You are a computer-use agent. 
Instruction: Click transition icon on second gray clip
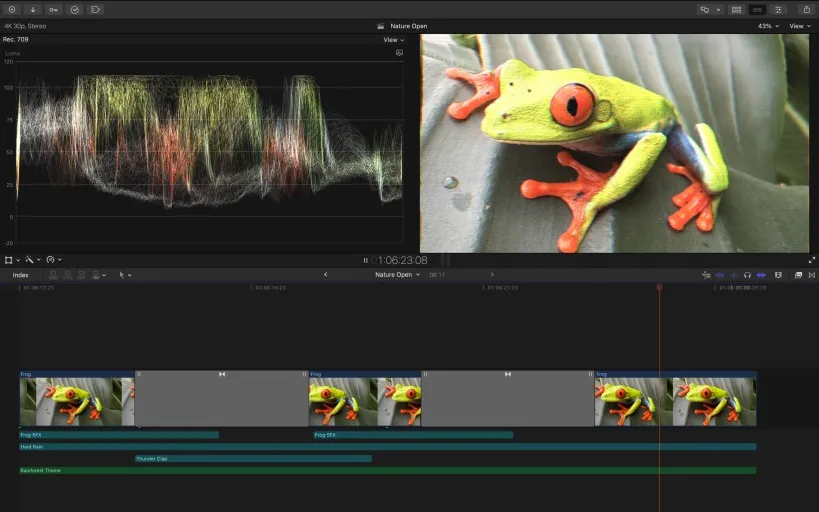[508, 374]
